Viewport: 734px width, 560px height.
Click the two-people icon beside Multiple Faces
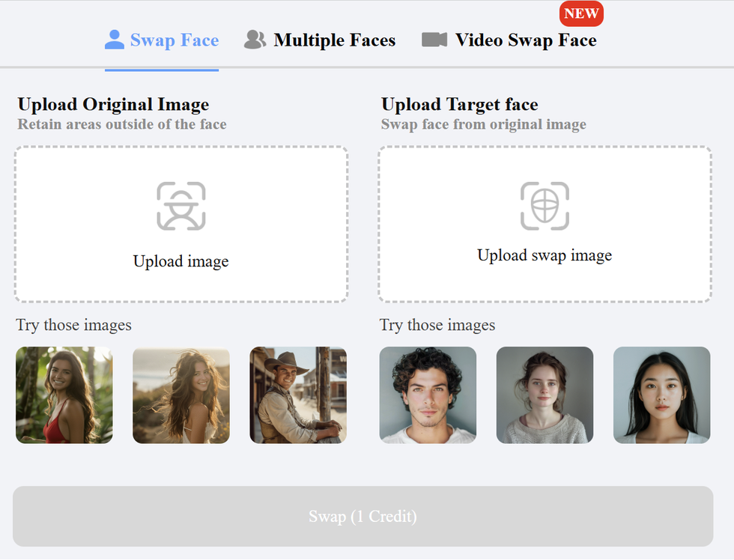pos(255,40)
